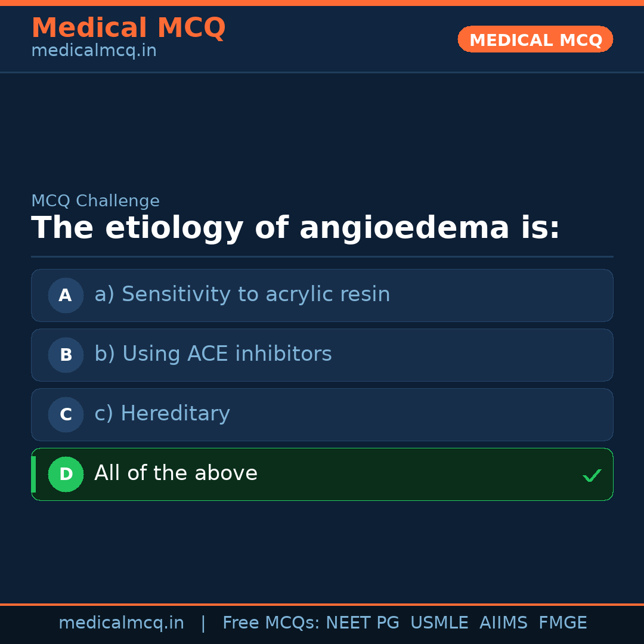Click the orange MEDICAL MCQ badge
Viewport: 644px width, 644px height.
tap(535, 39)
